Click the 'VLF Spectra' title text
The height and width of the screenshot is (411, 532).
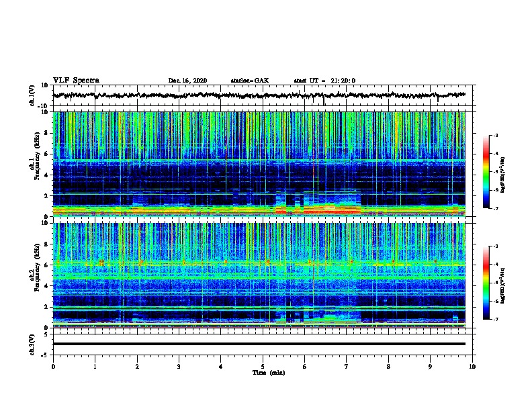(x=76, y=81)
